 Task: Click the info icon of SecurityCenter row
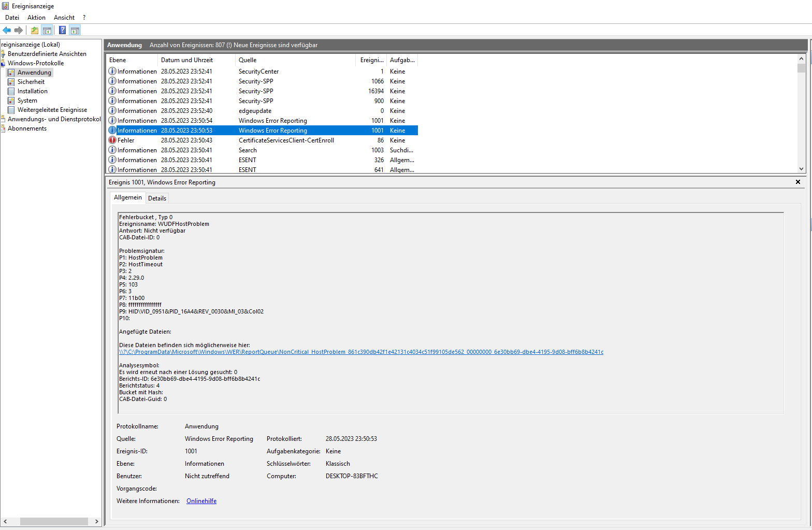(x=112, y=71)
